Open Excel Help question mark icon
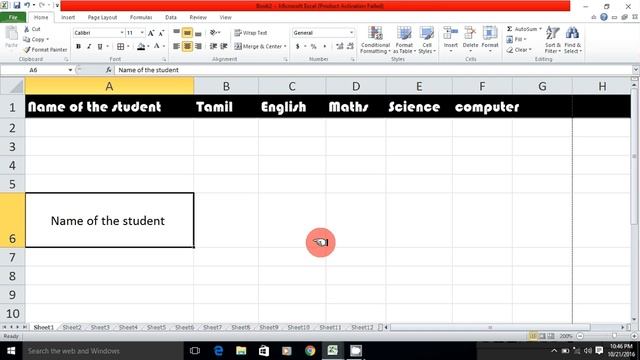Image resolution: width=640 pixels, height=360 pixels. coord(604,17)
